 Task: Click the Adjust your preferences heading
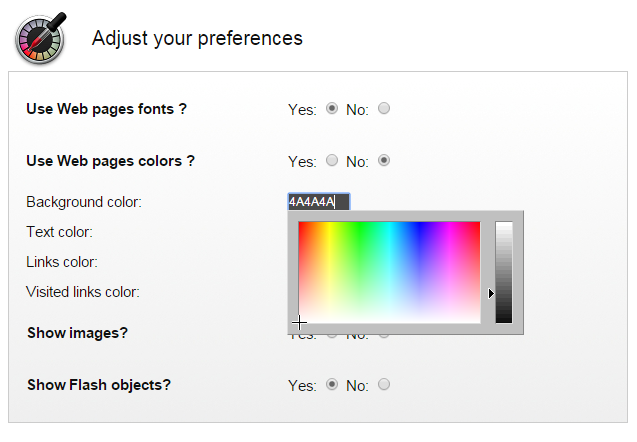197,38
